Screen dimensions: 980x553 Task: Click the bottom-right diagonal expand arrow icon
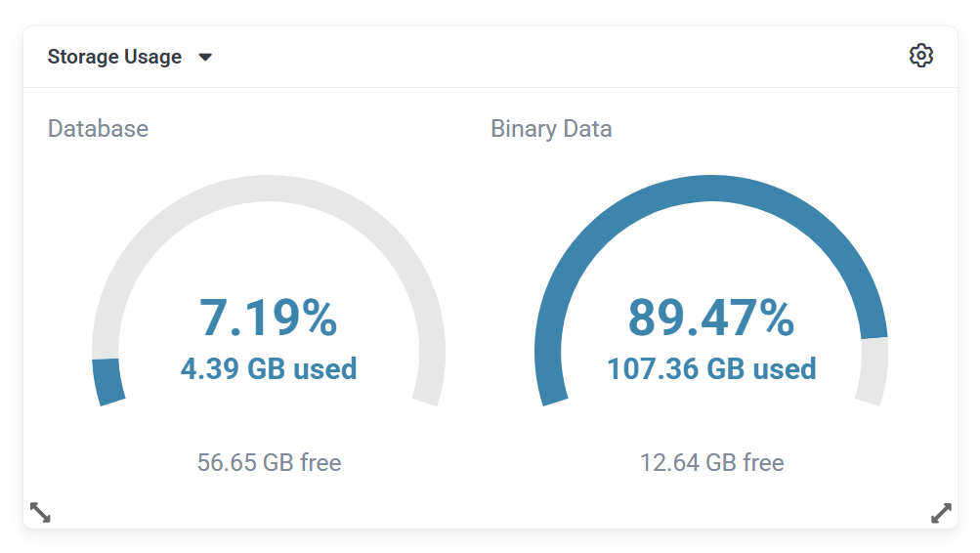[941, 512]
